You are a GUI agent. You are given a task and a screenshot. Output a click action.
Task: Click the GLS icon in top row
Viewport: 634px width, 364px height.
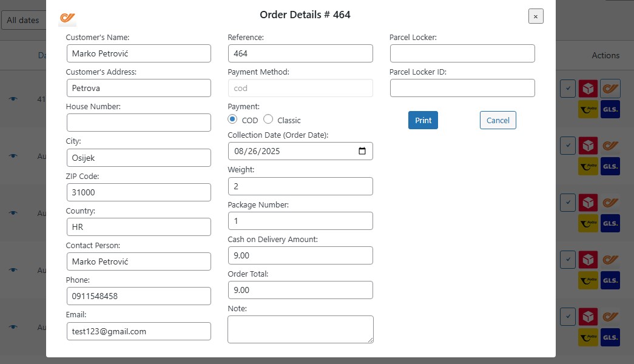[x=610, y=109]
